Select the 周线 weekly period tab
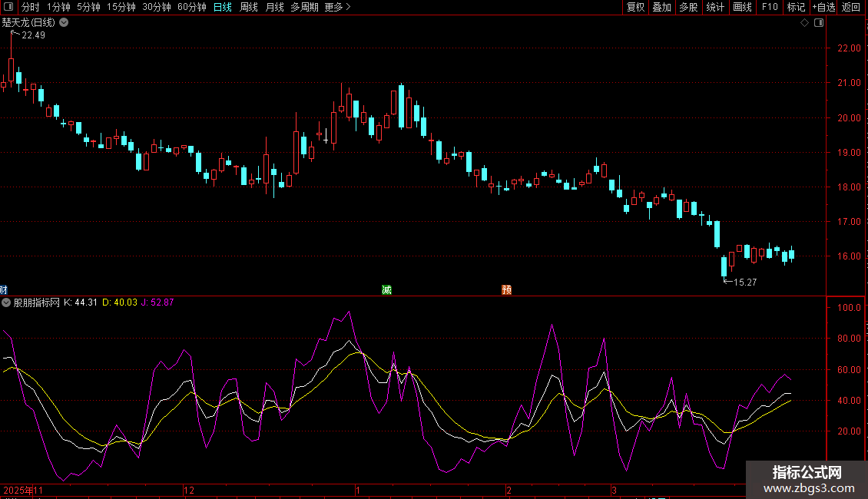Viewport: 868px width, 499px height. (x=249, y=7)
